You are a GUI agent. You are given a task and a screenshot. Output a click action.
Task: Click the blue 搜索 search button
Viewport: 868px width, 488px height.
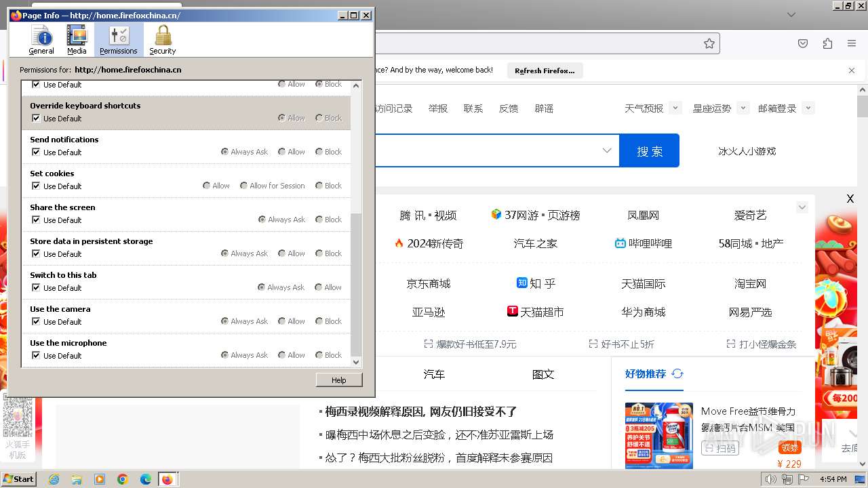pos(650,150)
